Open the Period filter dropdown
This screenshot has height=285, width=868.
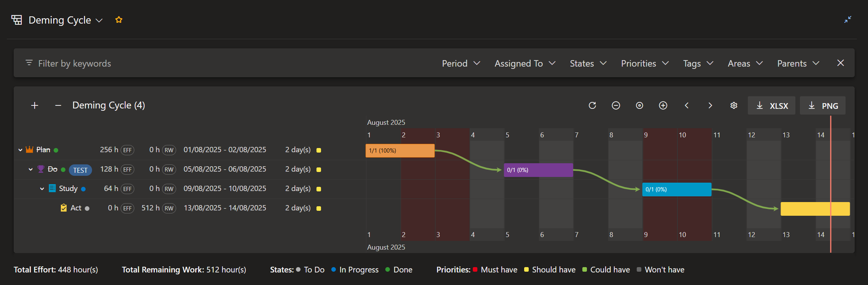[x=461, y=63]
